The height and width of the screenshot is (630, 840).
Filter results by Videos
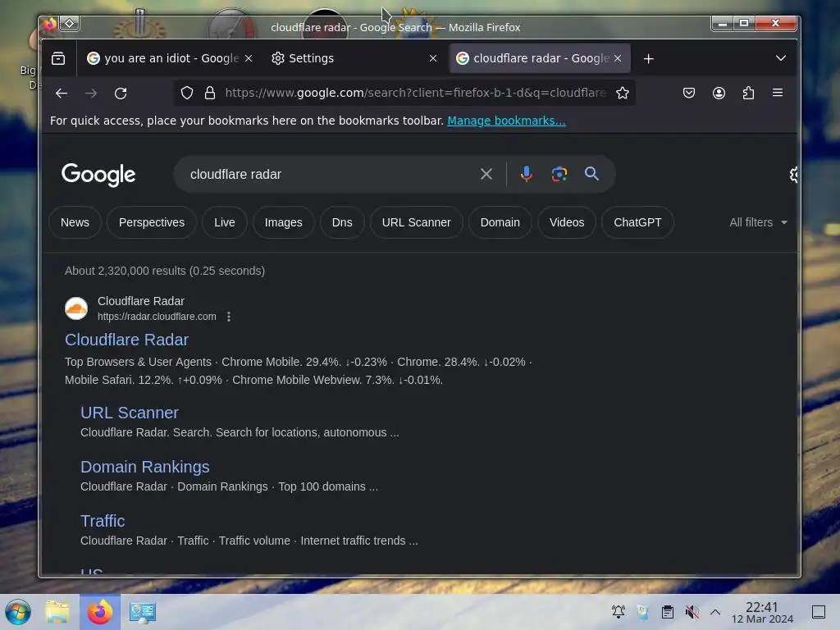[567, 222]
